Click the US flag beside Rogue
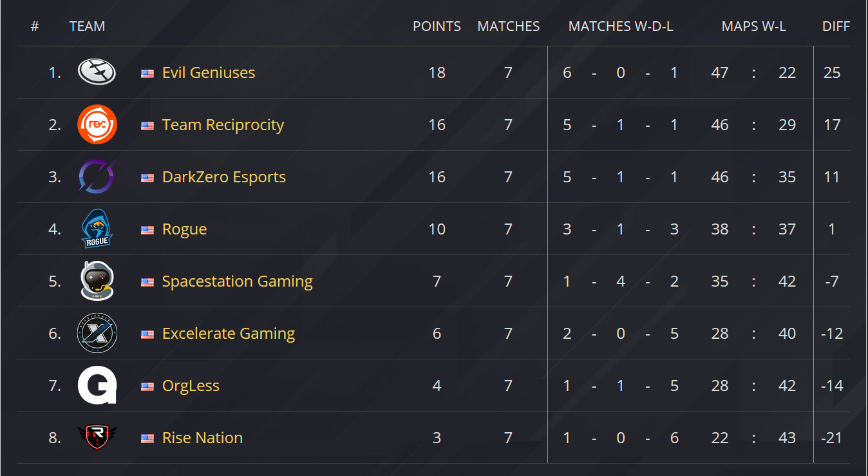 click(147, 230)
